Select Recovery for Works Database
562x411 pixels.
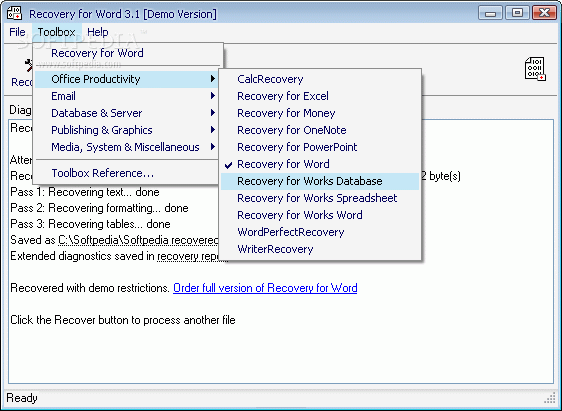click(x=320, y=181)
